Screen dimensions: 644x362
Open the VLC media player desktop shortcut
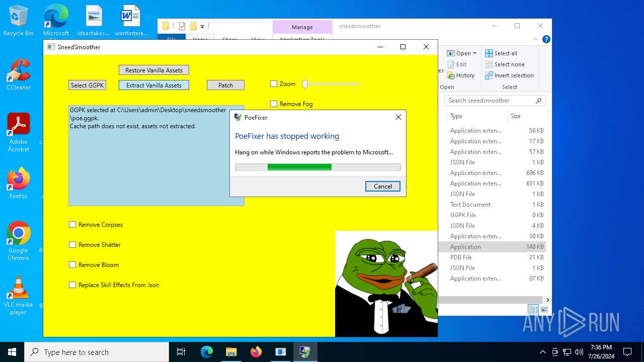[x=19, y=295]
